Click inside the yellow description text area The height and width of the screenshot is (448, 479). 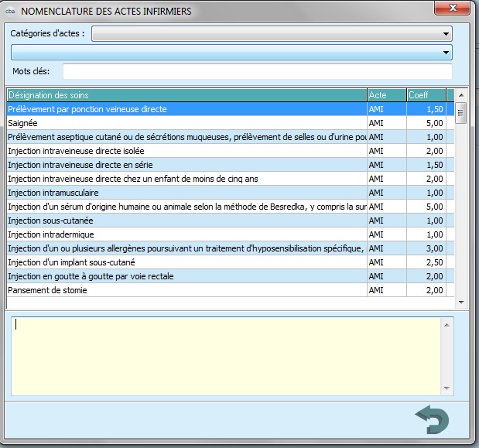226,356
